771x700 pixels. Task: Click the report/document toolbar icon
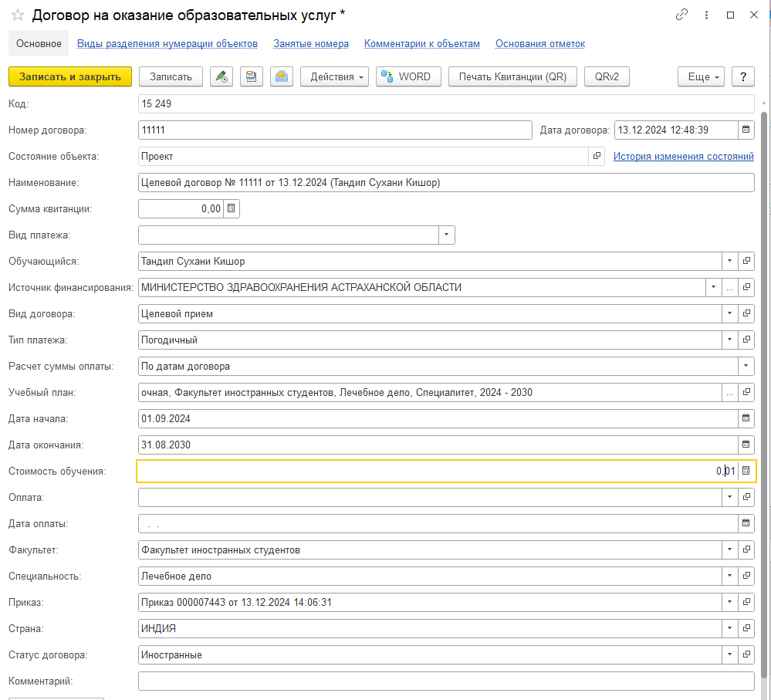252,76
